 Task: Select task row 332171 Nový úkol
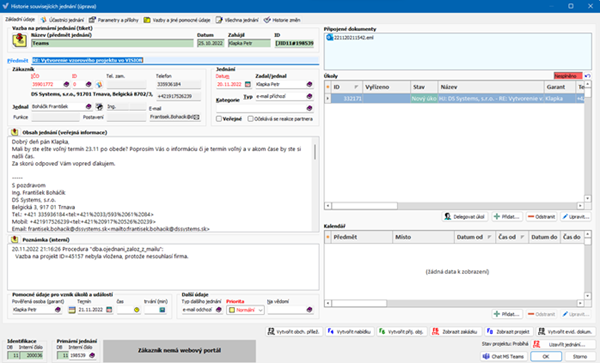(454, 99)
